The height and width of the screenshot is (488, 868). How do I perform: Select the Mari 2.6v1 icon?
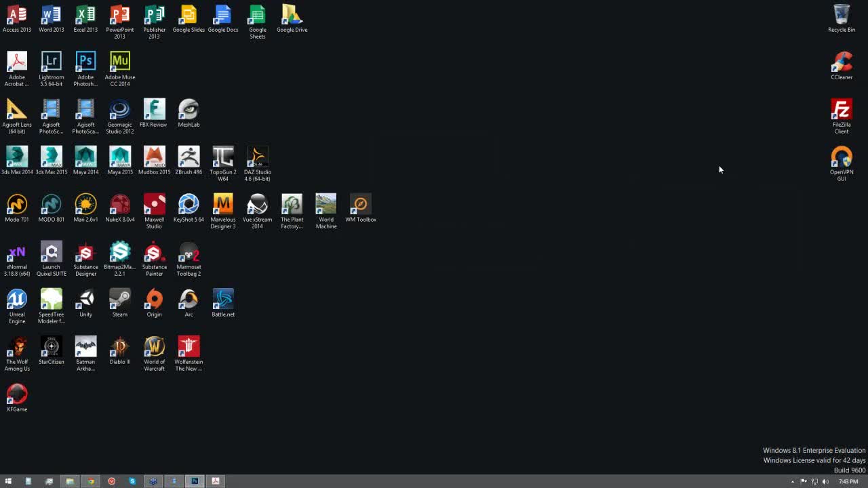(85, 209)
